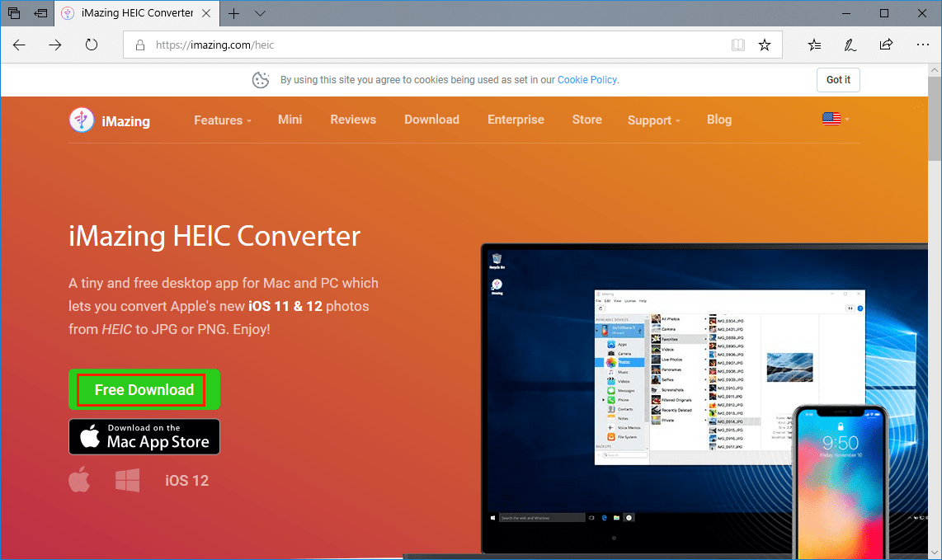Open a new tab with plus button
Screen dimensions: 942x560
point(233,13)
